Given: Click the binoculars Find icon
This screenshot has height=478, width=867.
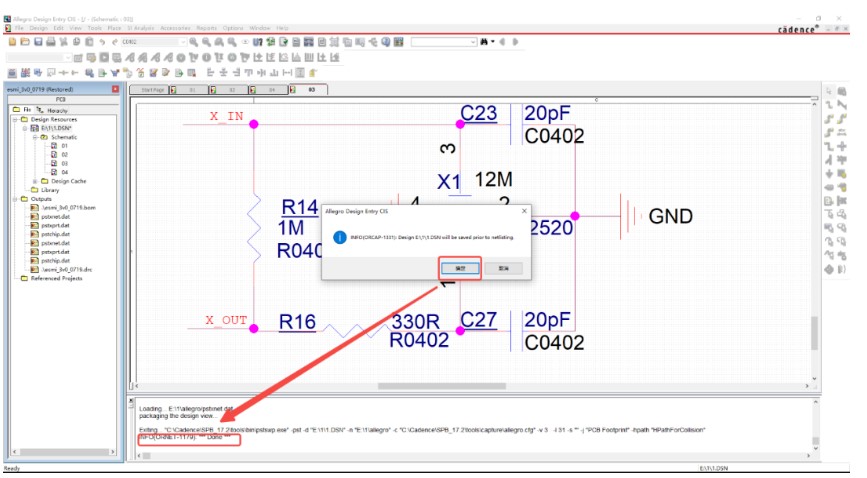Looking at the screenshot, I should point(484,42).
